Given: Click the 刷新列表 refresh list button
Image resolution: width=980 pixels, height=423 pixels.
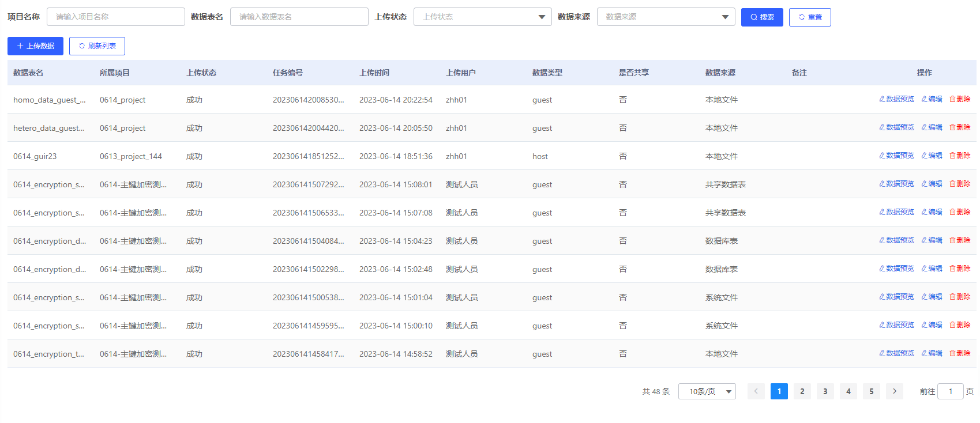Looking at the screenshot, I should [x=97, y=46].
